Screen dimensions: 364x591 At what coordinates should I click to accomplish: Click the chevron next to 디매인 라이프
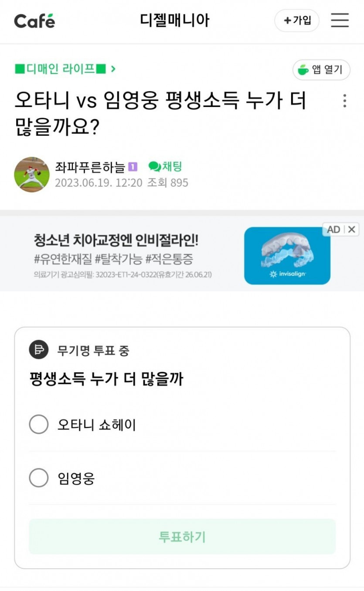coord(113,69)
